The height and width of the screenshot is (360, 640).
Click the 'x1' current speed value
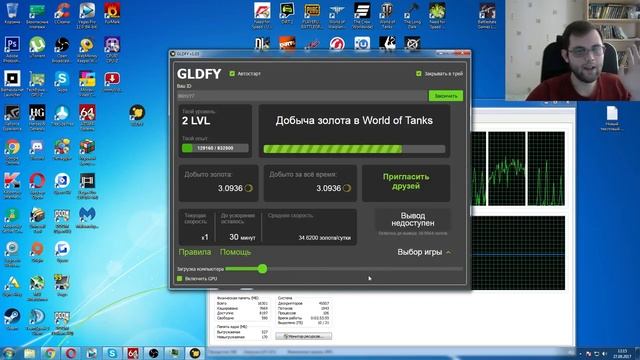coord(205,237)
